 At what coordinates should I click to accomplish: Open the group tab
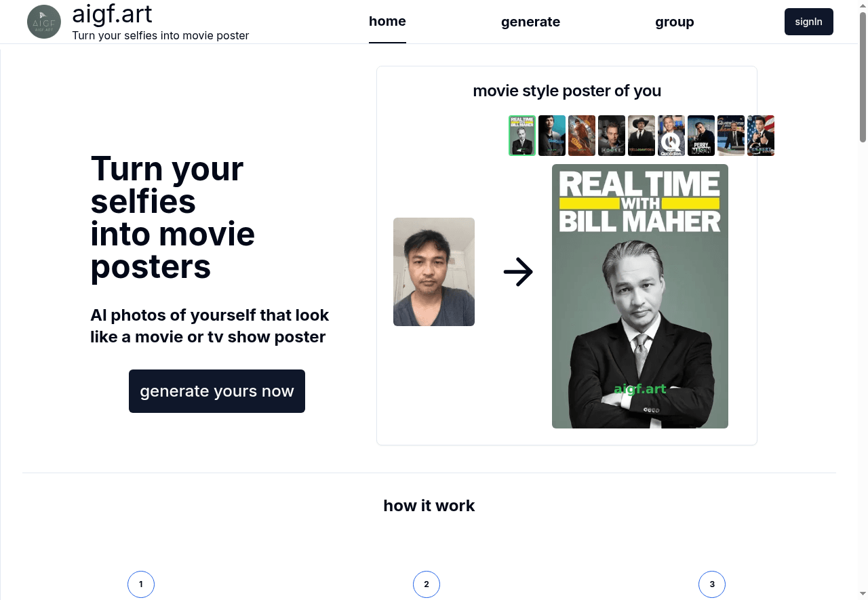674,22
